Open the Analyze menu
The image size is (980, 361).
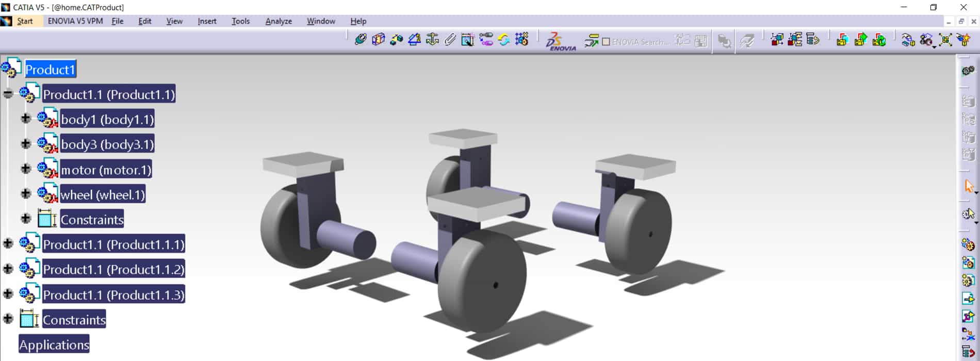[x=278, y=21]
